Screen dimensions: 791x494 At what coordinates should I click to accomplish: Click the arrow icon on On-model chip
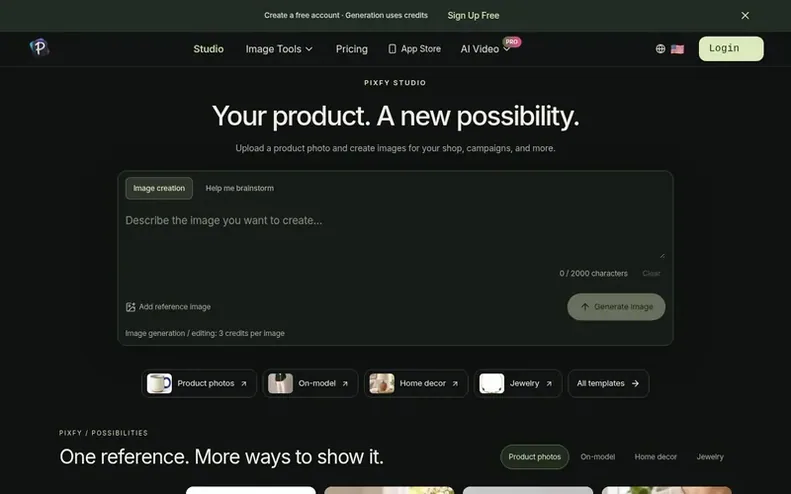coord(345,383)
